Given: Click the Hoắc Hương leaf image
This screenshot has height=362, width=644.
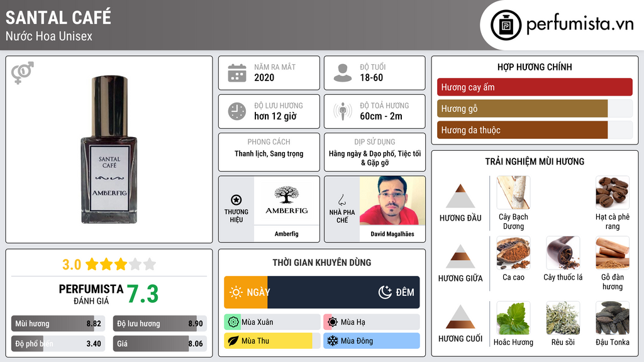Looking at the screenshot, I should pyautogui.click(x=513, y=318).
